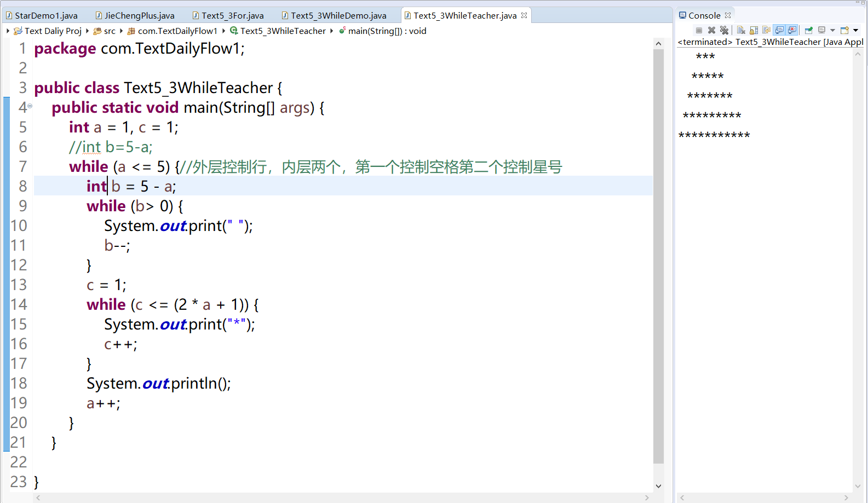This screenshot has width=868, height=503.
Task: Toggle the Scroll Lock padlock icon in Console
Action: tap(754, 30)
